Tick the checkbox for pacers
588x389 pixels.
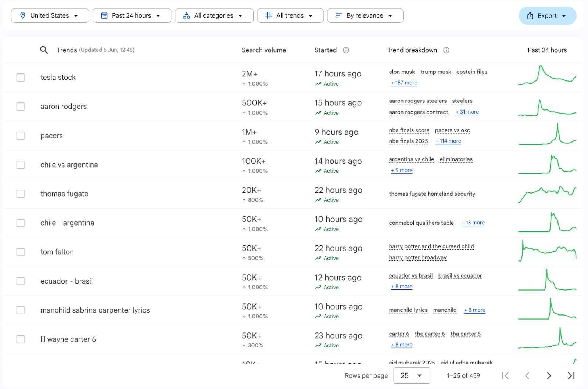(21, 136)
